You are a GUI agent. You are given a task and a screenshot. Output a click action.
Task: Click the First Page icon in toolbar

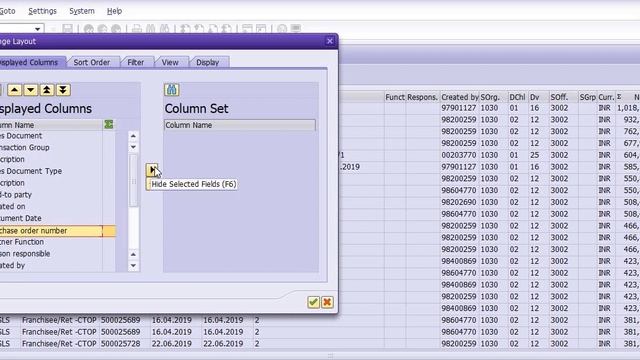(185, 29)
